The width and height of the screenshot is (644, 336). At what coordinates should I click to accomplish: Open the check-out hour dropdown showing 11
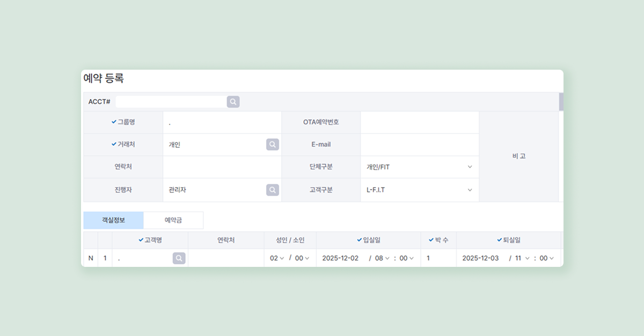point(522,258)
